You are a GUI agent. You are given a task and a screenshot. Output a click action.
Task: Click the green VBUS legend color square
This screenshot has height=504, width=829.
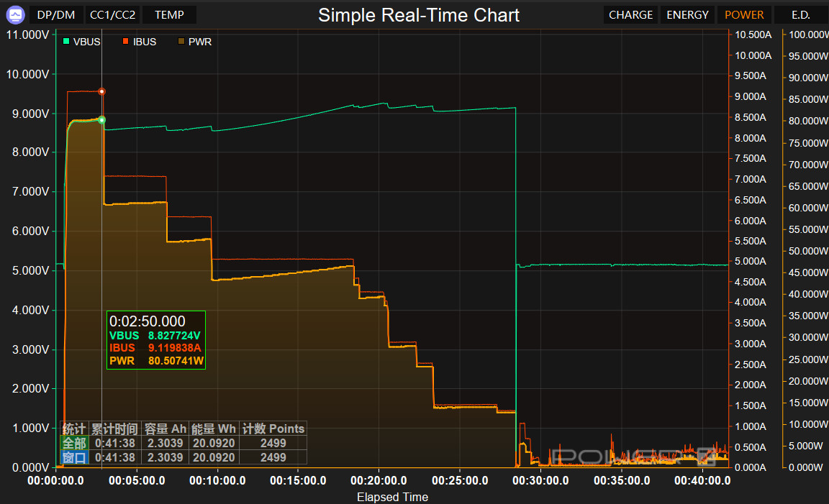(x=66, y=42)
